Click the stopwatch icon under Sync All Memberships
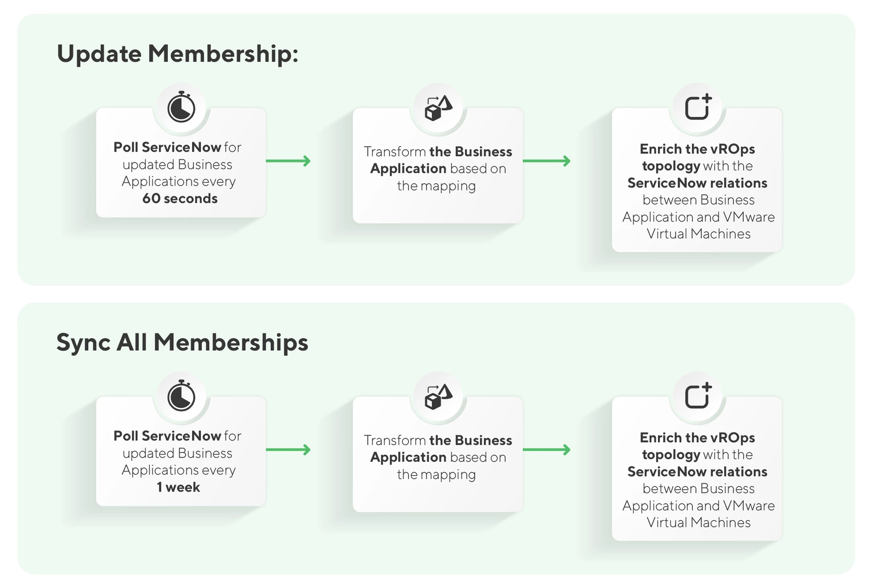Image resolution: width=873 pixels, height=588 pixels. pos(181,396)
